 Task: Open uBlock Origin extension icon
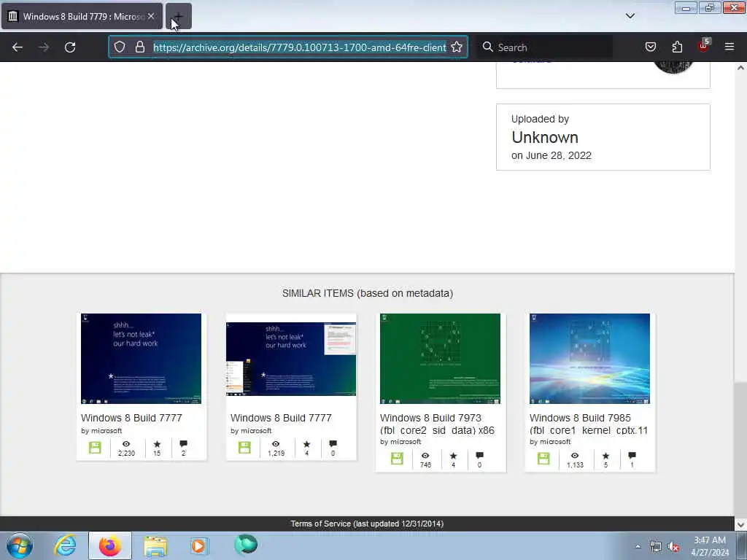point(703,46)
